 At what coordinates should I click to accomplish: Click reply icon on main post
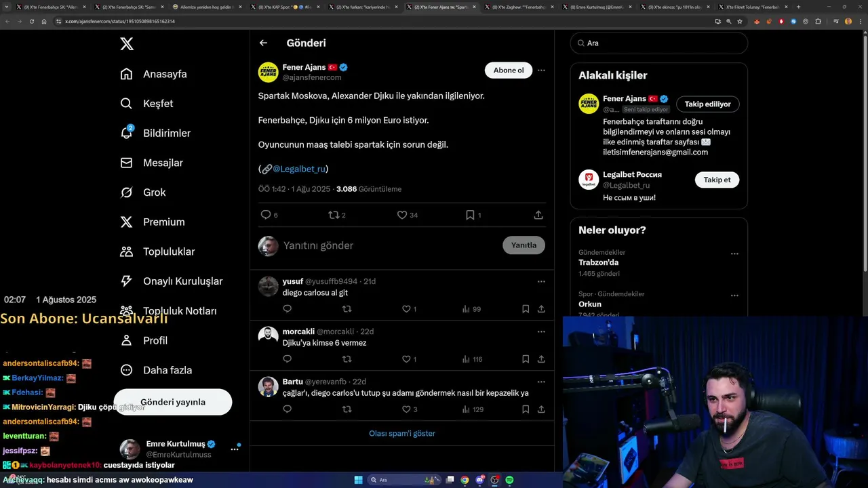click(x=266, y=215)
